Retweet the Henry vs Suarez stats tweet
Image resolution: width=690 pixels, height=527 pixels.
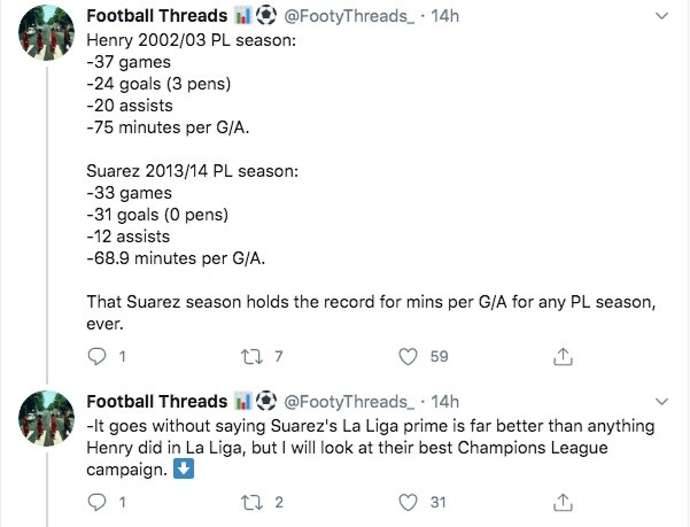252,356
